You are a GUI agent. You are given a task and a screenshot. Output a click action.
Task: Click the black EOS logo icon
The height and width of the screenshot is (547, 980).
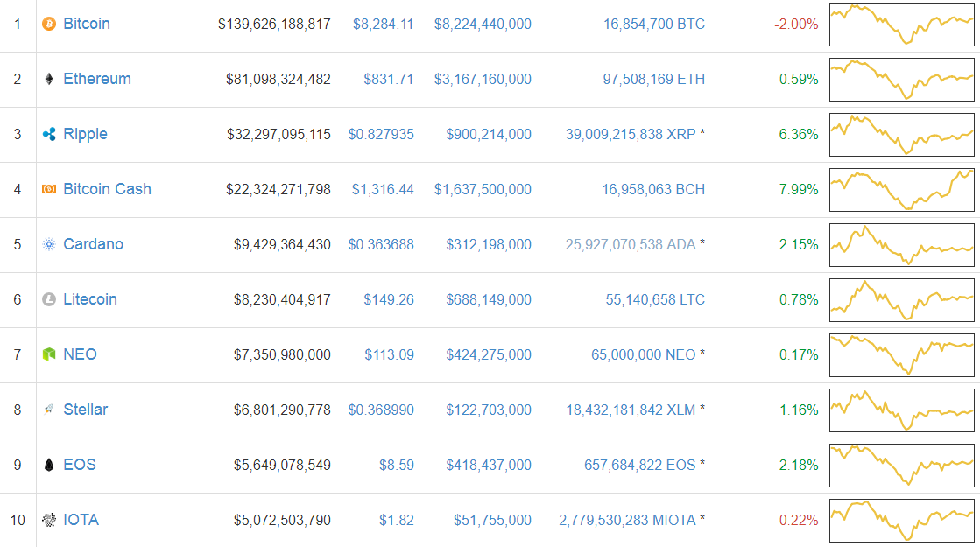[x=49, y=466]
